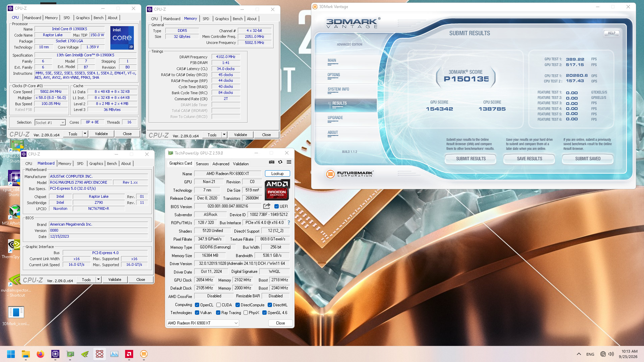Click the HELP button in 3DMark Vantage

pos(611,33)
